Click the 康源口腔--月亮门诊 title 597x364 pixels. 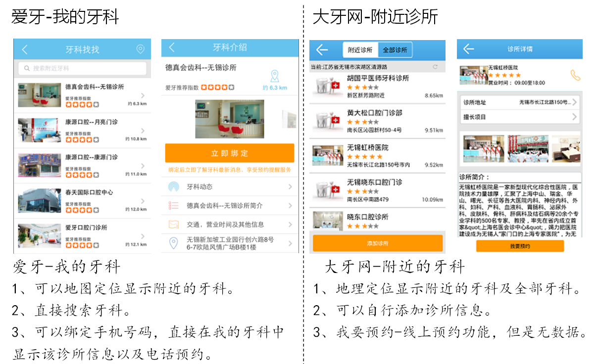pos(92,122)
